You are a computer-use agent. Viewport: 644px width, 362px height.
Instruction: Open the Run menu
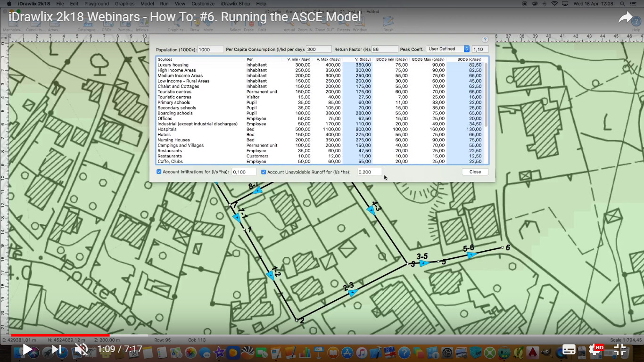click(x=164, y=4)
